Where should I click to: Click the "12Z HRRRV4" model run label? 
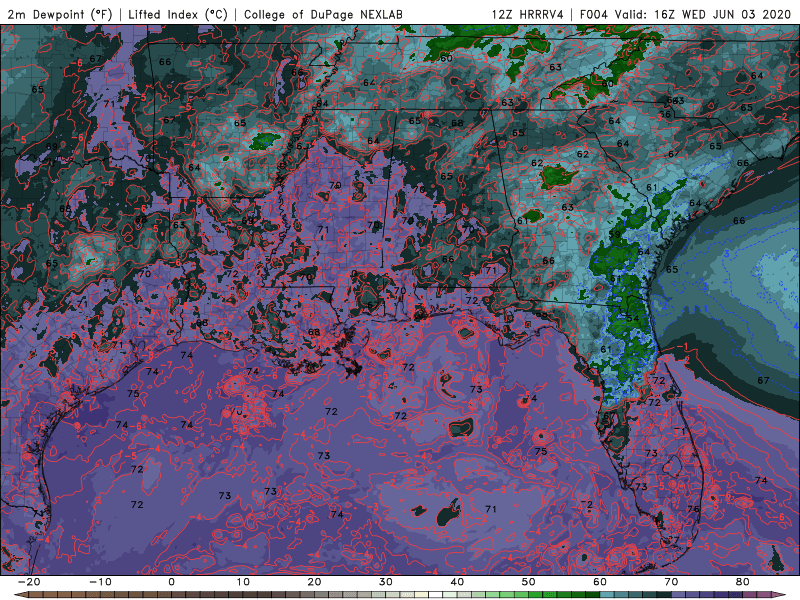tap(528, 14)
